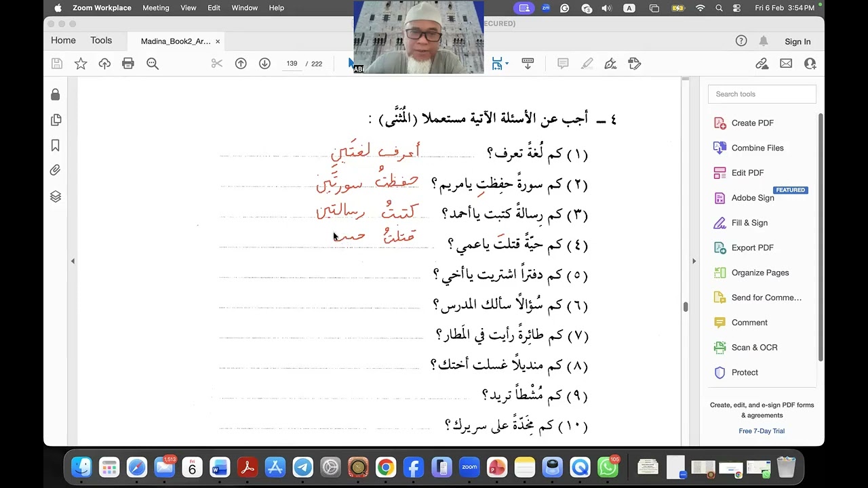Open the bookmarks panel icon
Image resolution: width=868 pixels, height=488 pixels.
56,145
